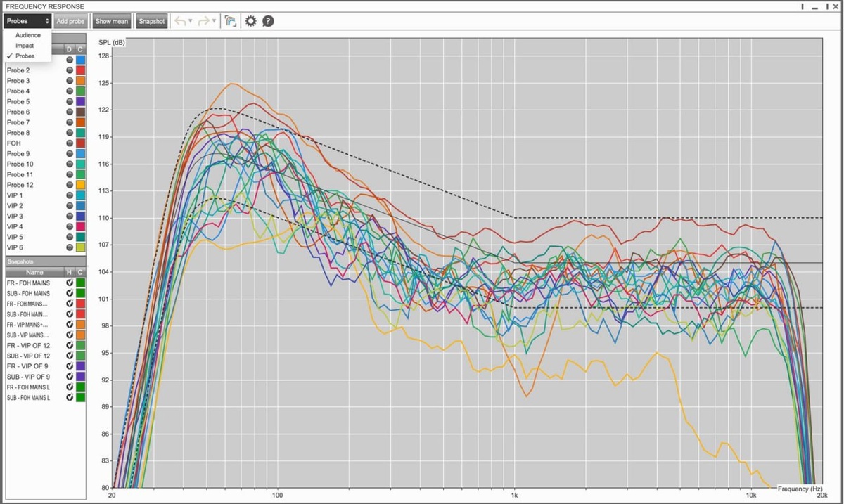Click the pink color swatch for VIP 4
Image resolution: width=844 pixels, height=504 pixels.
pyautogui.click(x=81, y=226)
